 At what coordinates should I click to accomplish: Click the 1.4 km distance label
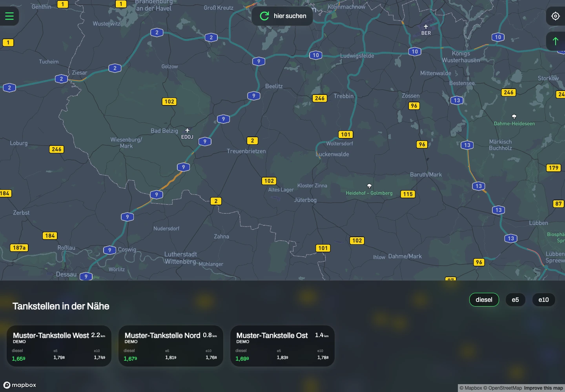(322, 335)
